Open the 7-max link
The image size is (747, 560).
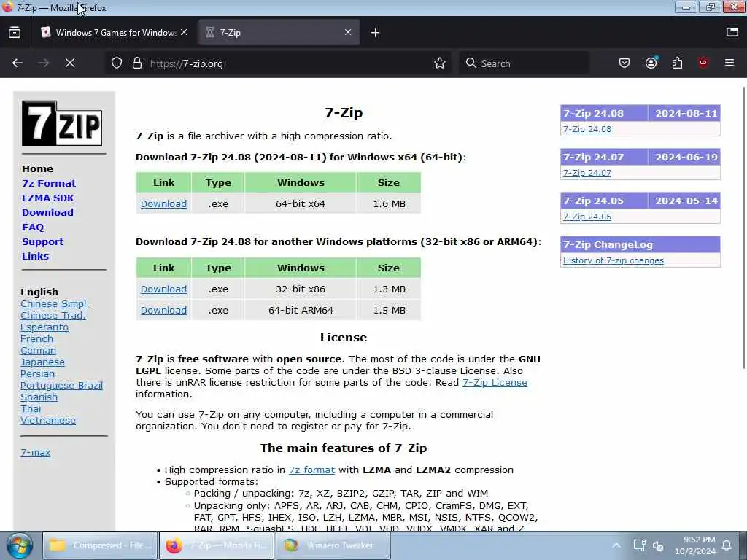tap(35, 453)
